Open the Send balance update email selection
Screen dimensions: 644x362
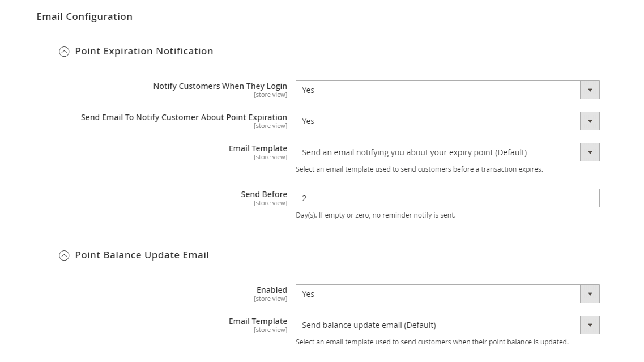437,325
